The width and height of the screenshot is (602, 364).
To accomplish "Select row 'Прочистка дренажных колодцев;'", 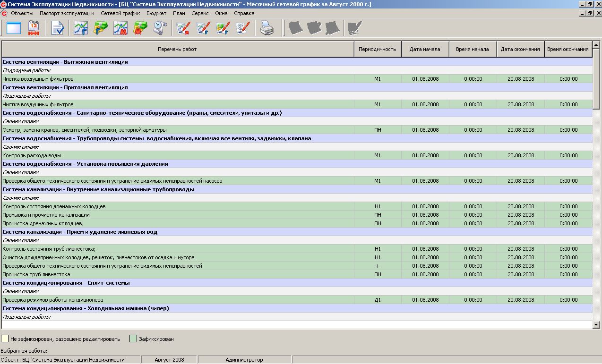I will (297, 223).
